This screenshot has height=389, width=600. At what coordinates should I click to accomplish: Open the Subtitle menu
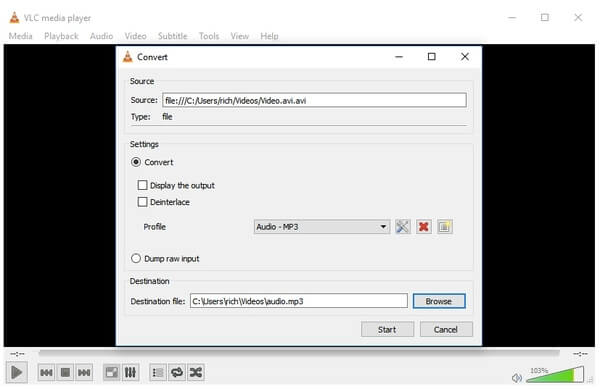coord(173,36)
